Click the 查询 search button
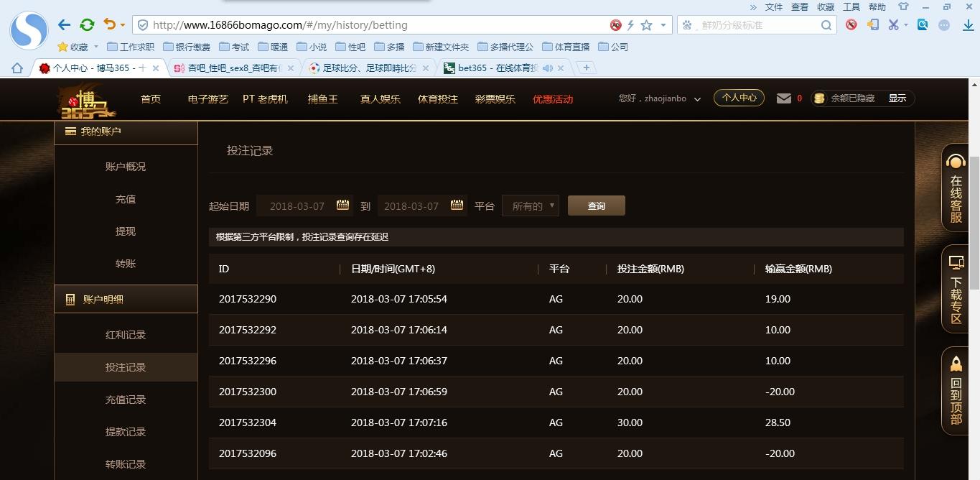Viewport: 980px width, 480px height. (x=597, y=206)
